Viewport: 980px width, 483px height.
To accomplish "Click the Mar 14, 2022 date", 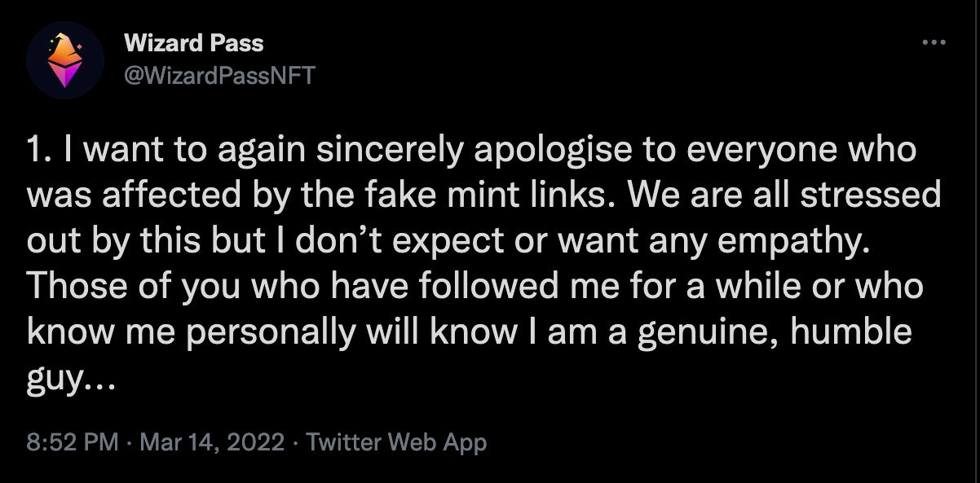I will 212,442.
